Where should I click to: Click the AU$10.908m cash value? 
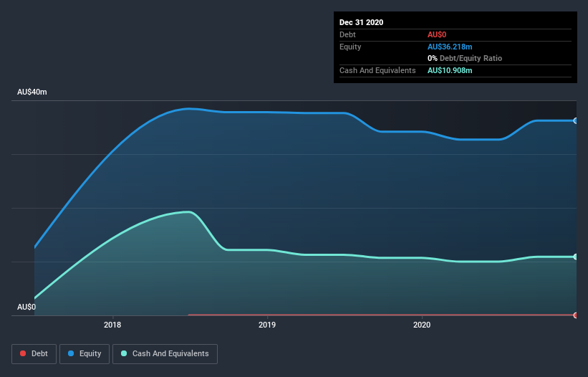(x=450, y=70)
